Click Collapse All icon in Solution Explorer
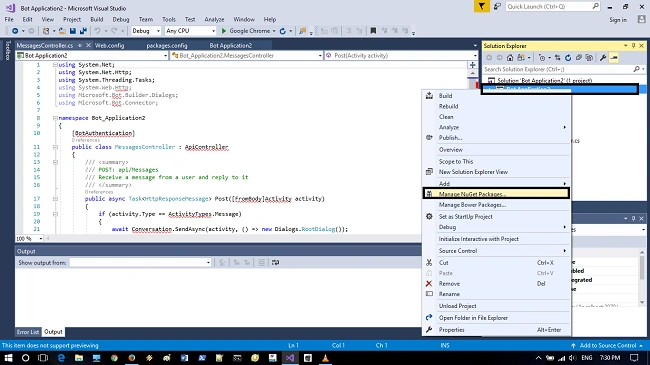The height and width of the screenshot is (365, 650). [x=579, y=58]
